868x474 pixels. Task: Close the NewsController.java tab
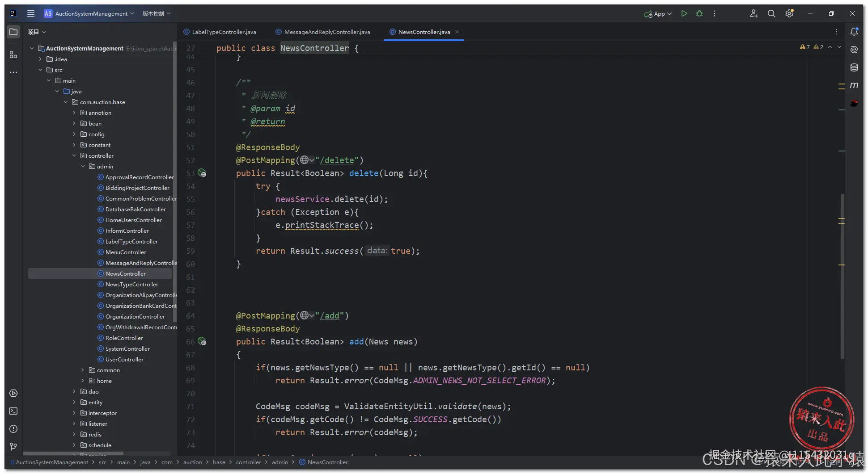[457, 32]
